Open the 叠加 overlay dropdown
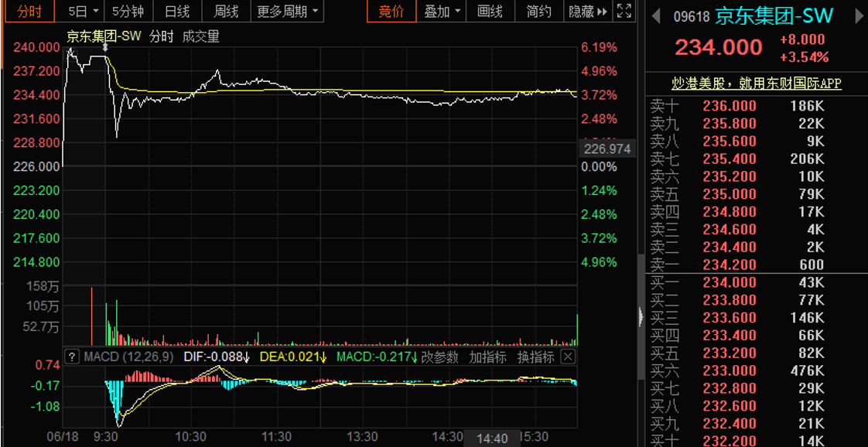Viewport: 868px width, 447px height. pyautogui.click(x=443, y=11)
